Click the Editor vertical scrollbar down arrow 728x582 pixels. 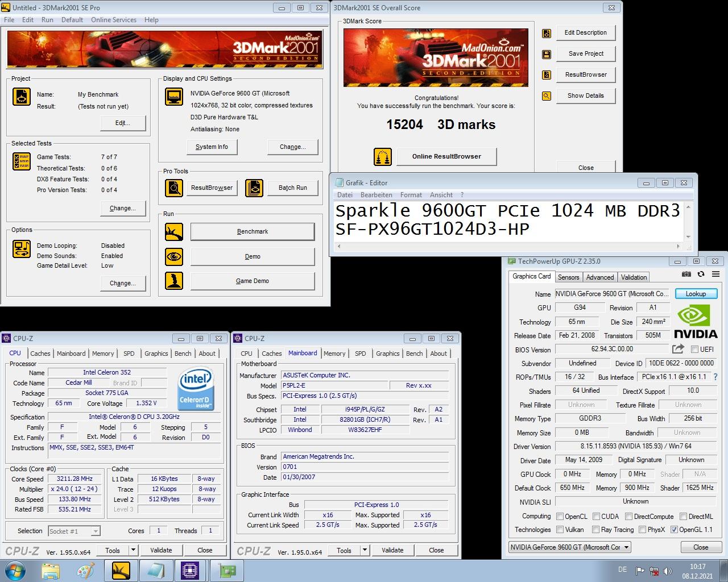[689, 237]
